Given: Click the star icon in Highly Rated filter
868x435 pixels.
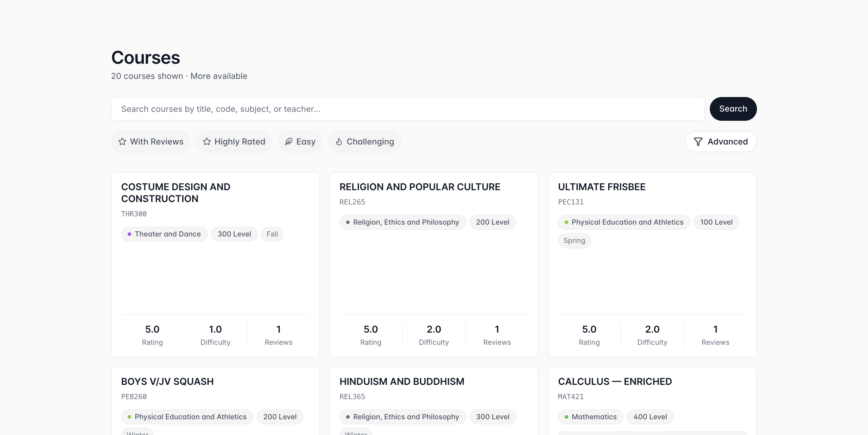Looking at the screenshot, I should [x=207, y=142].
